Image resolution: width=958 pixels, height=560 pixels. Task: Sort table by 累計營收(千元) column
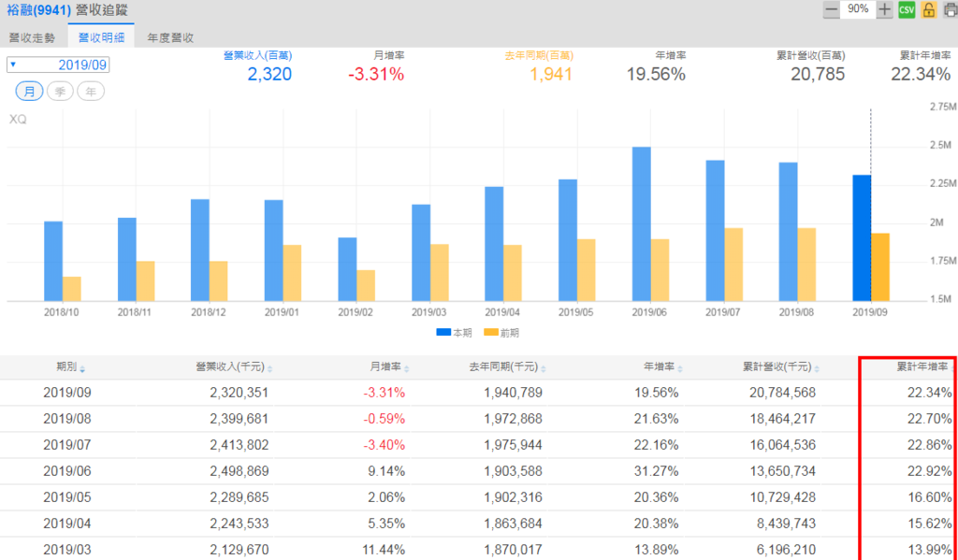point(781,367)
